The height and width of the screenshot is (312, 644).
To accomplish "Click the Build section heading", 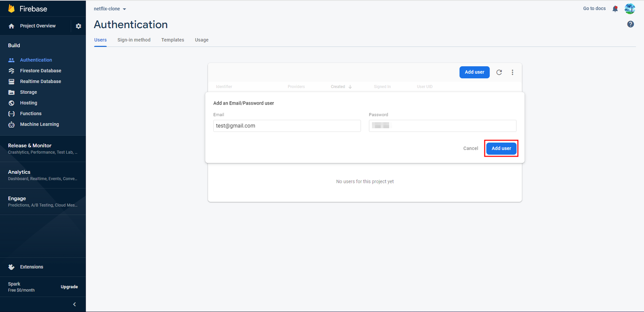I will pos(14,45).
